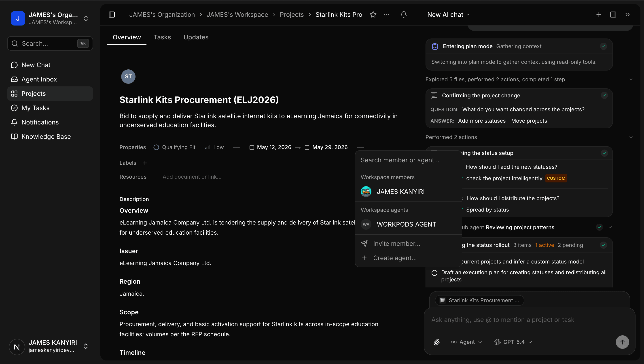Start a new AI chat with plus icon
644x364 pixels.
point(599,15)
